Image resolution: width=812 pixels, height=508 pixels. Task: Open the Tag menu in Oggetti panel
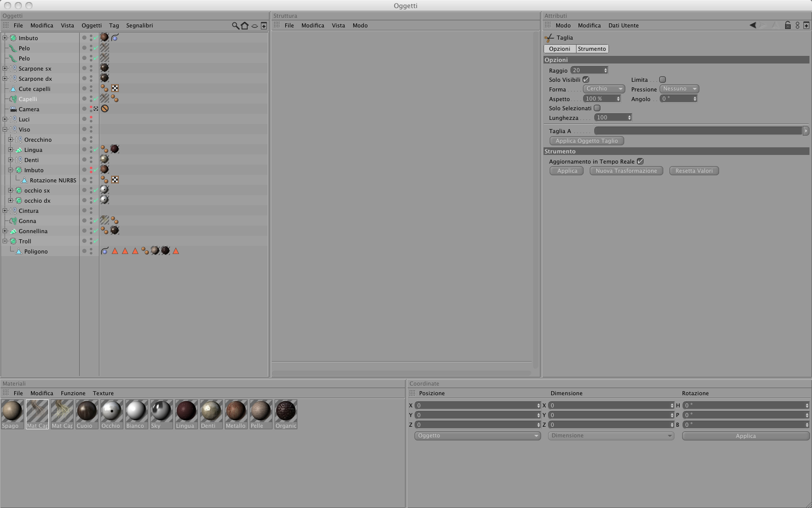coord(114,25)
